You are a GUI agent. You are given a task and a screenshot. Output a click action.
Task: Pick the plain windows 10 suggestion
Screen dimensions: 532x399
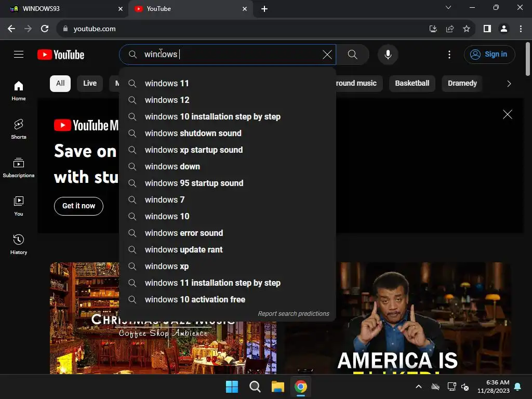point(228,217)
